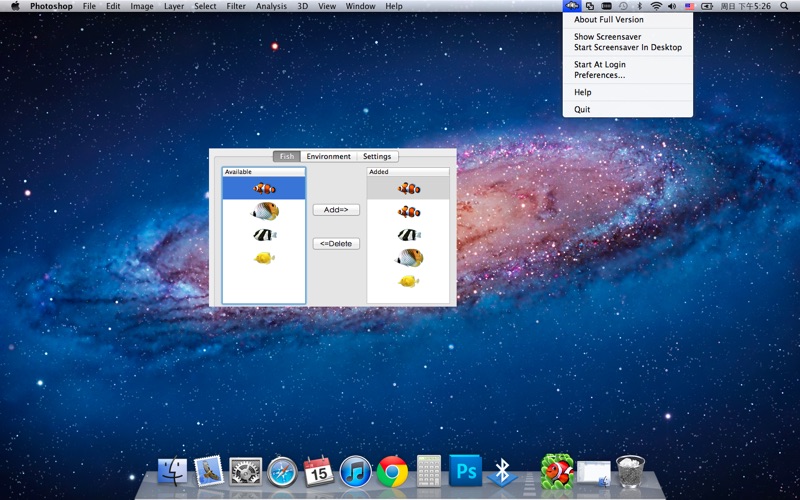The width and height of the screenshot is (800, 500).
Task: Open the Window menu
Action: point(360,6)
